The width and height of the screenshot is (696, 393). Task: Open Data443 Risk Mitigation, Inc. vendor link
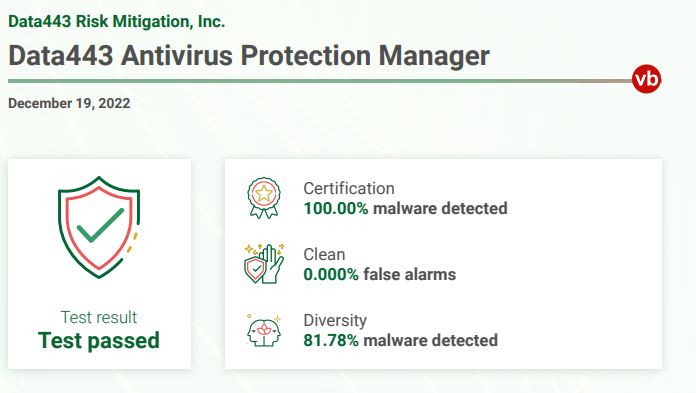pos(116,21)
